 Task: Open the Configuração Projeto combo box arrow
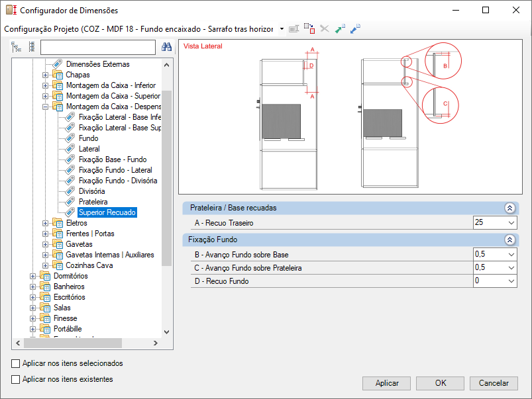[x=282, y=29]
